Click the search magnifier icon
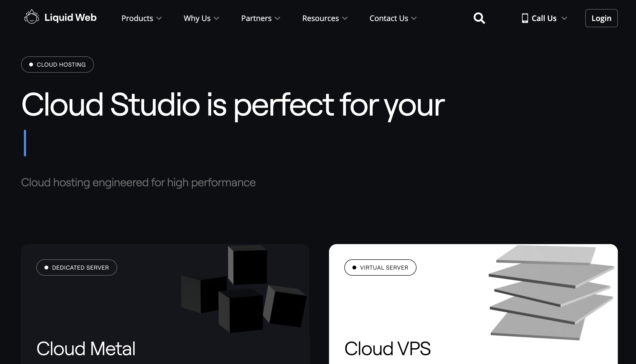The image size is (636, 364). coord(479,18)
